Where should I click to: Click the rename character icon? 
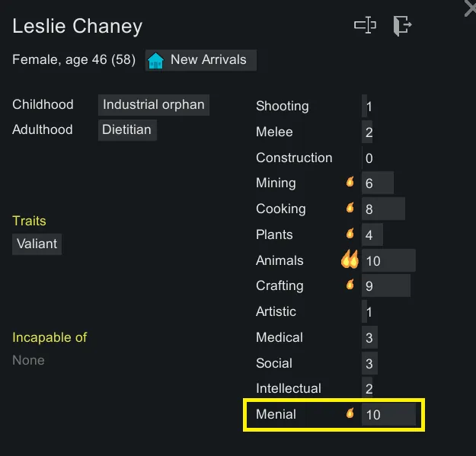click(x=365, y=26)
